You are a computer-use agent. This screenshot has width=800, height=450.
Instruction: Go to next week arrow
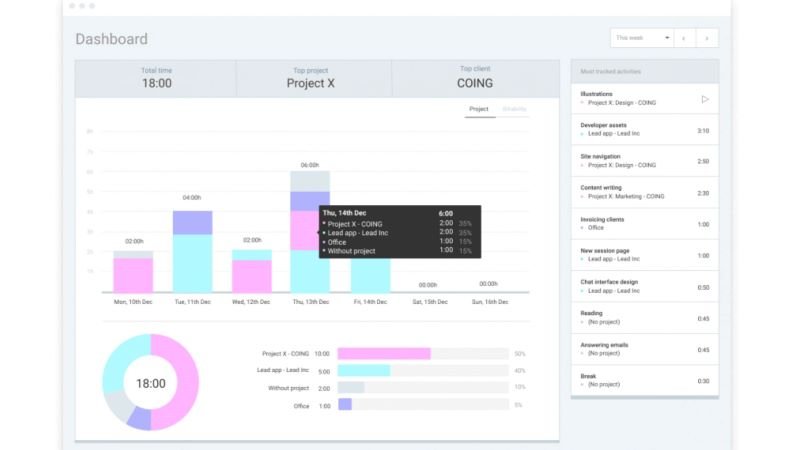click(x=707, y=38)
